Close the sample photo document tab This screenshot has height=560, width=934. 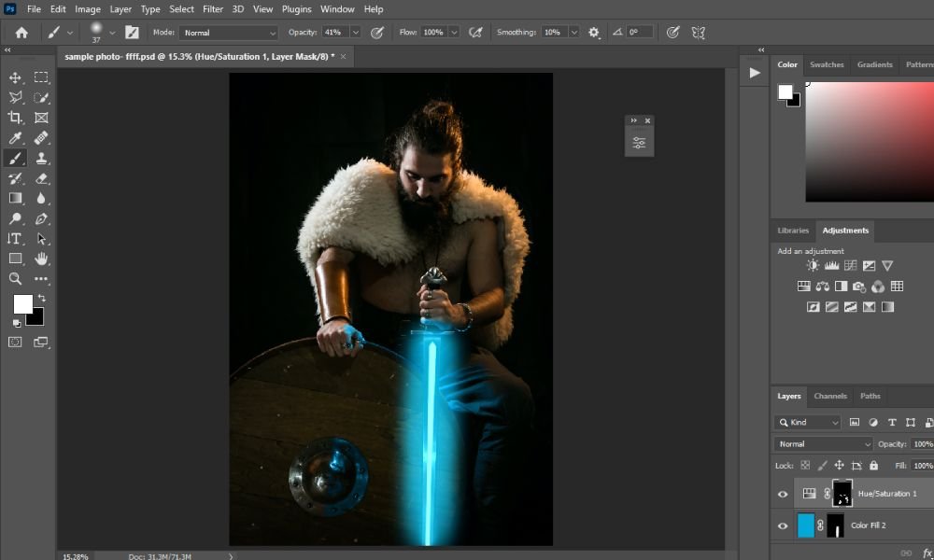(343, 57)
